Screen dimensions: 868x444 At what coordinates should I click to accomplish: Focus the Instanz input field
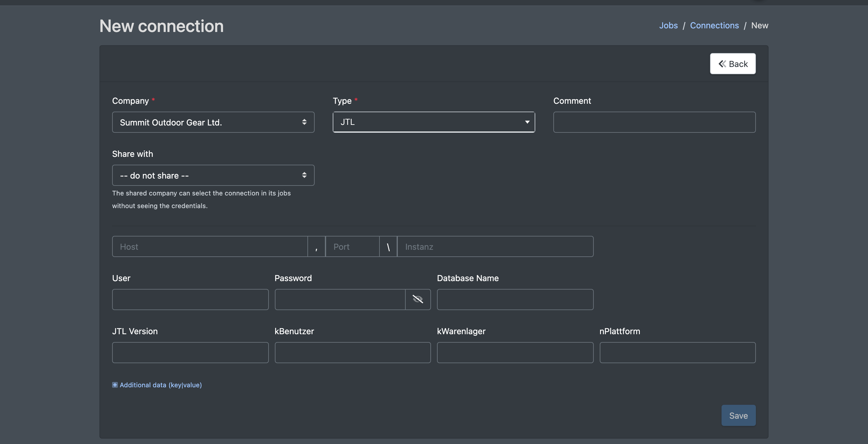[495, 246]
